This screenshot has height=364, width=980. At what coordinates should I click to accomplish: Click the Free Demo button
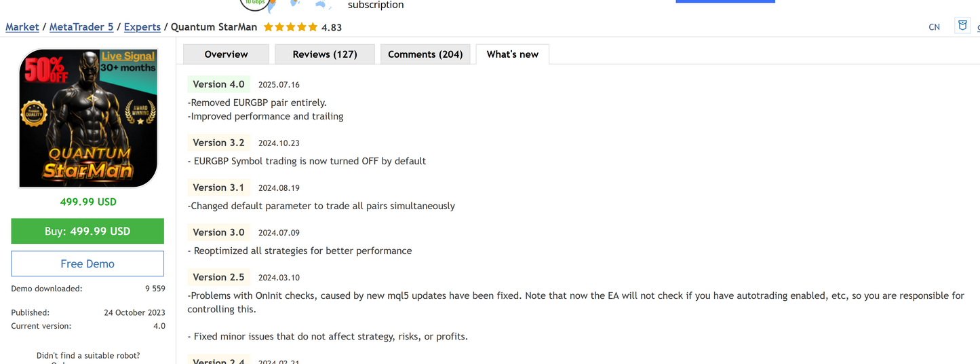coord(87,263)
